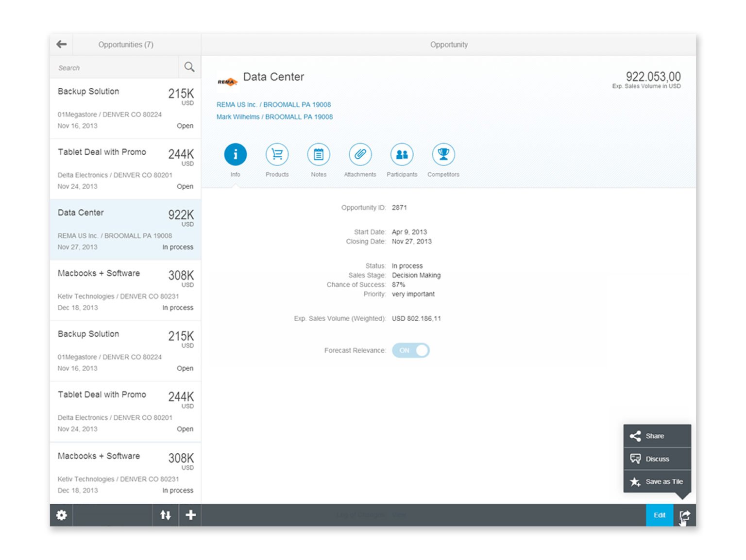
Task: Click the Sales Stage value Decision Making
Action: [x=416, y=275]
